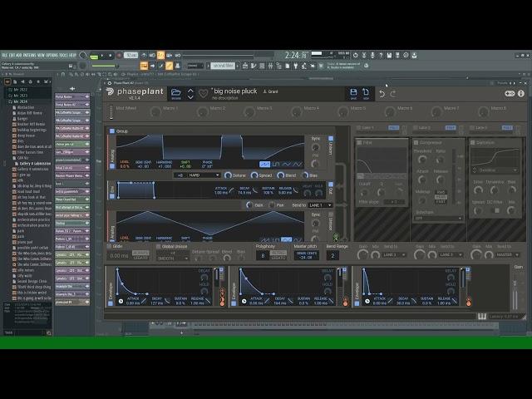
Task: Favorite the preset with the heart icon
Action: click(x=203, y=93)
